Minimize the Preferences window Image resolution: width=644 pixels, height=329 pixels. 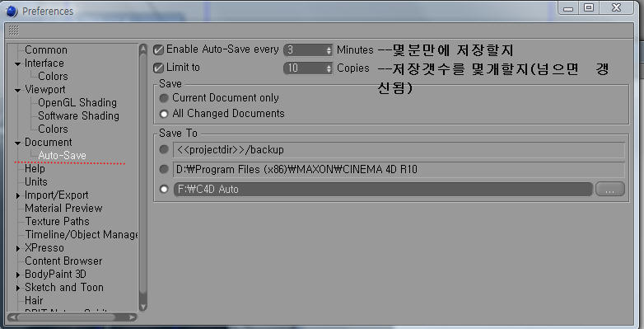click(x=568, y=8)
